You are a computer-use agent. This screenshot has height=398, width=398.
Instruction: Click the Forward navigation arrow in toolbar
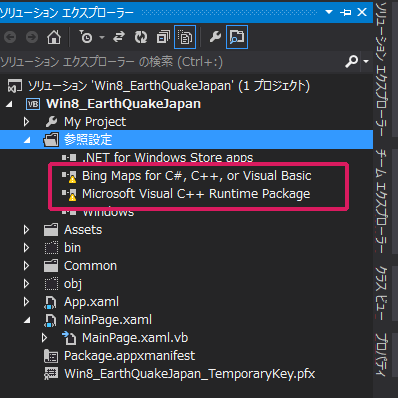(32, 37)
